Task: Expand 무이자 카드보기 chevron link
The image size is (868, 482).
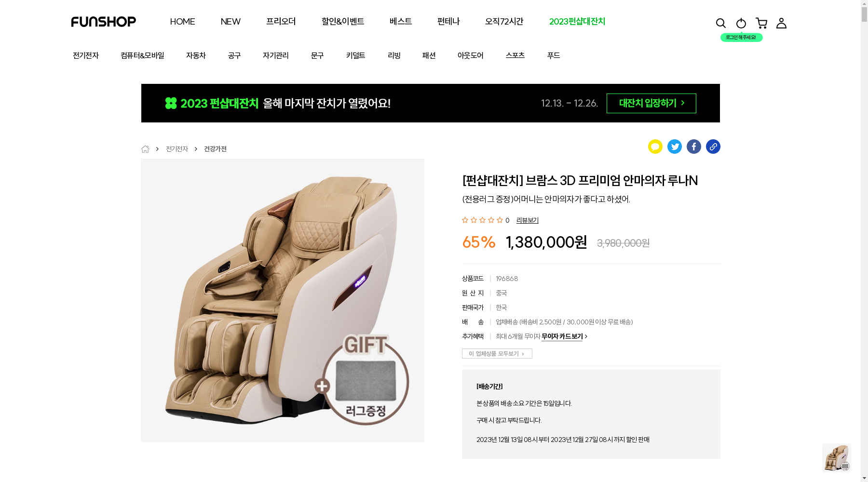Action: click(564, 336)
